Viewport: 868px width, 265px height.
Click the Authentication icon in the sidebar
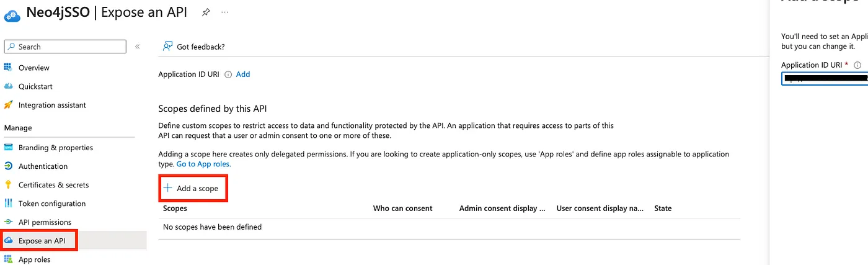coord(8,166)
